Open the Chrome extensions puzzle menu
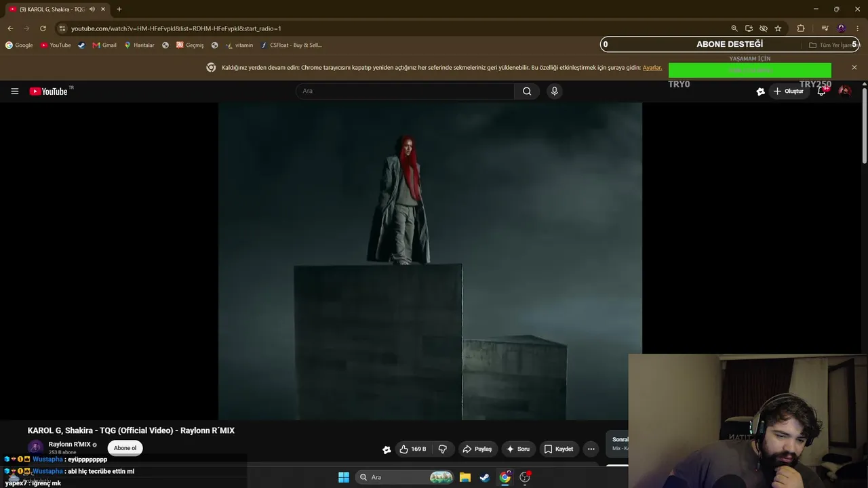Viewport: 868px width, 488px height. pyautogui.click(x=801, y=28)
